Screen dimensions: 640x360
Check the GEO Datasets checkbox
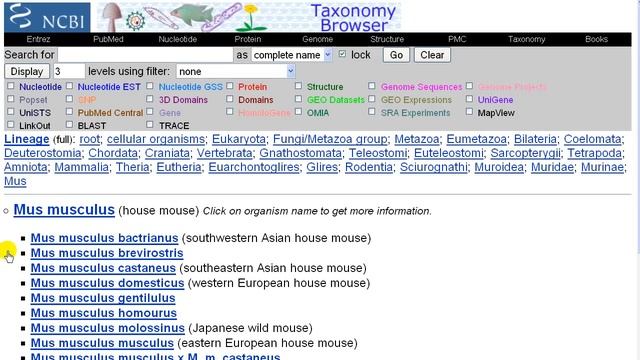(x=298, y=99)
